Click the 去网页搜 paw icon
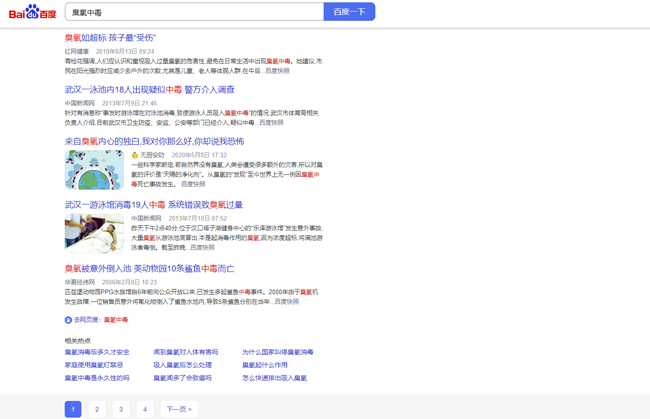Screen dimensions: 650x419 [x=68, y=320]
